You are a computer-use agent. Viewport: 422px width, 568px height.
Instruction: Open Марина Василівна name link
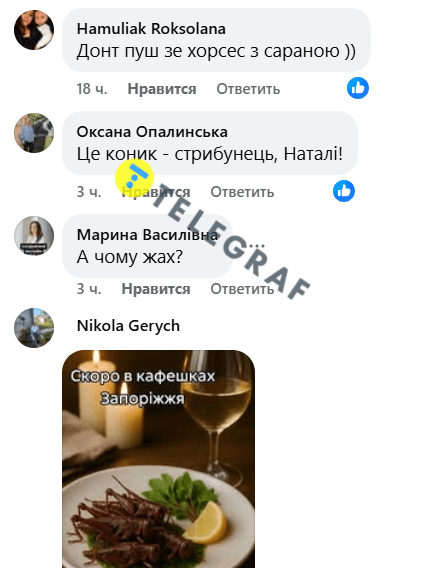pos(147,235)
